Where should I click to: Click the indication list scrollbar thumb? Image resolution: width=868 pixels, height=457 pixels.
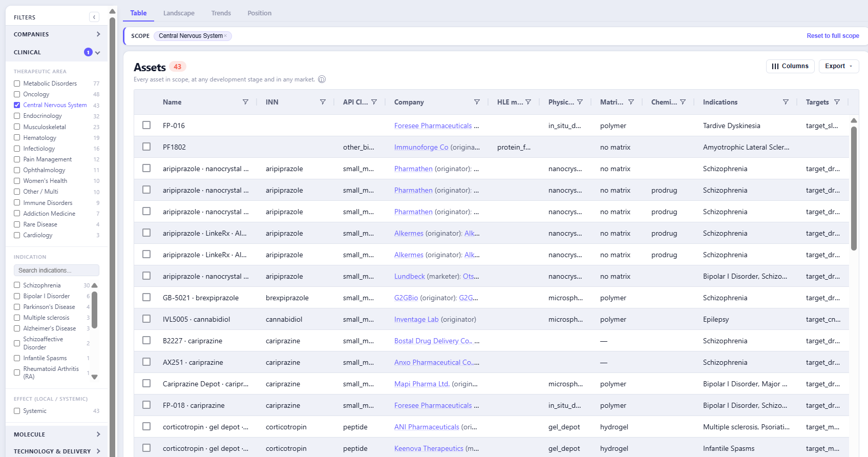click(x=94, y=310)
